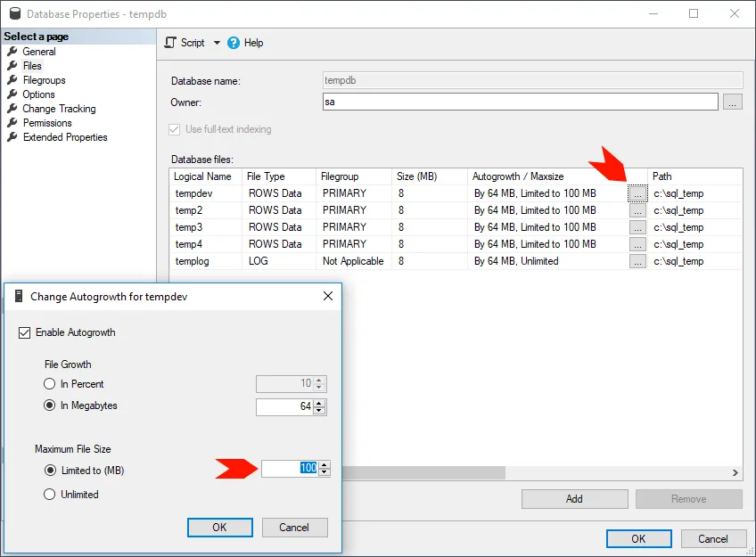This screenshot has width=756, height=557.
Task: Uncheck the Enable Autogrowth checkbox
Action: coord(25,332)
